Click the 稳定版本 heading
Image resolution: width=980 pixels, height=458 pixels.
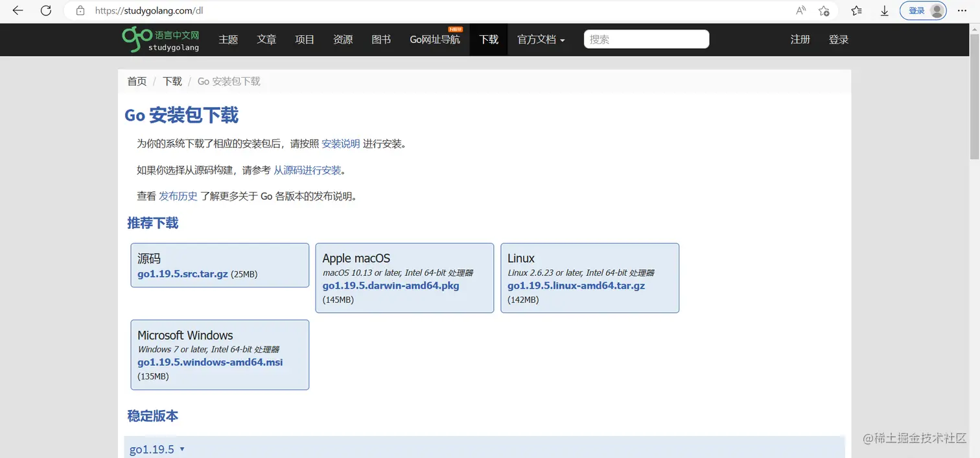tap(153, 416)
